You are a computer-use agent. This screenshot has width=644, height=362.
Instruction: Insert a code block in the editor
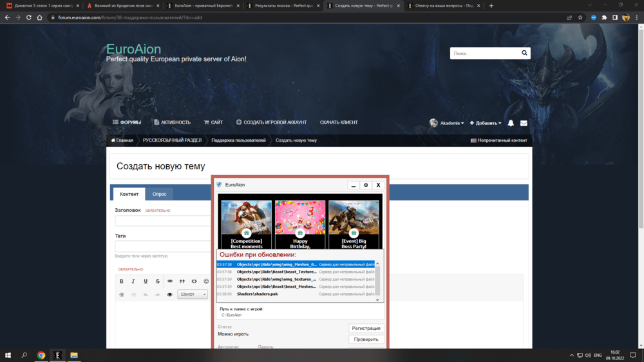click(194, 281)
